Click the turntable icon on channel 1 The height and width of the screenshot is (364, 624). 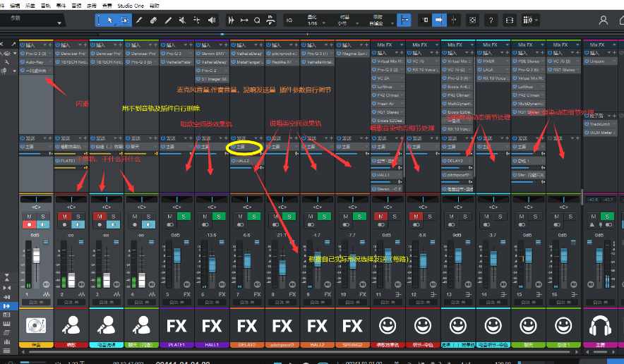coord(36,325)
